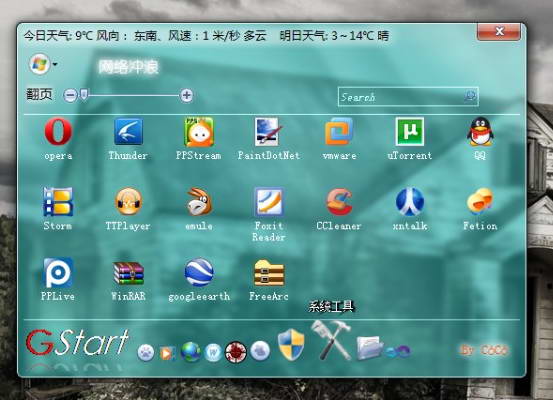Click the 明日天气 forecast text

click(x=334, y=36)
